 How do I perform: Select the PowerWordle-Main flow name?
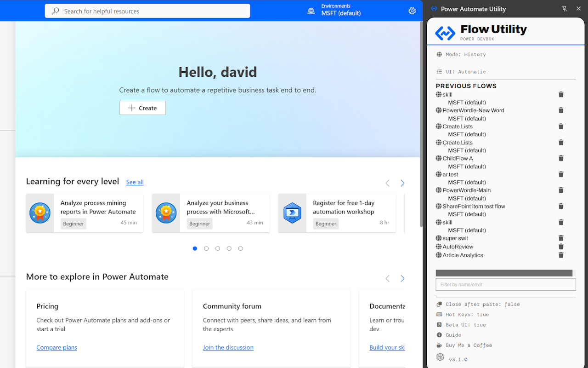(467, 190)
